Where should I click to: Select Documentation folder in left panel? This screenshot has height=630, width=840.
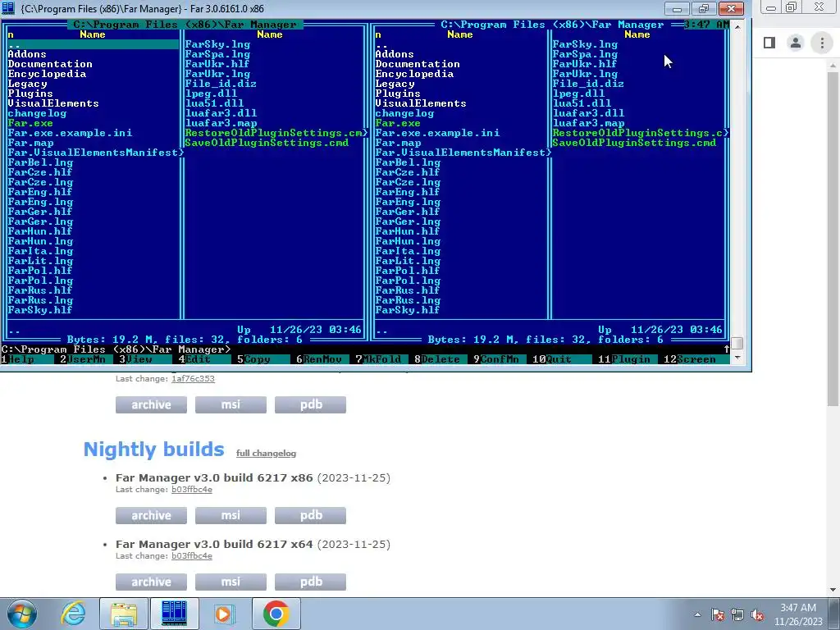(50, 64)
